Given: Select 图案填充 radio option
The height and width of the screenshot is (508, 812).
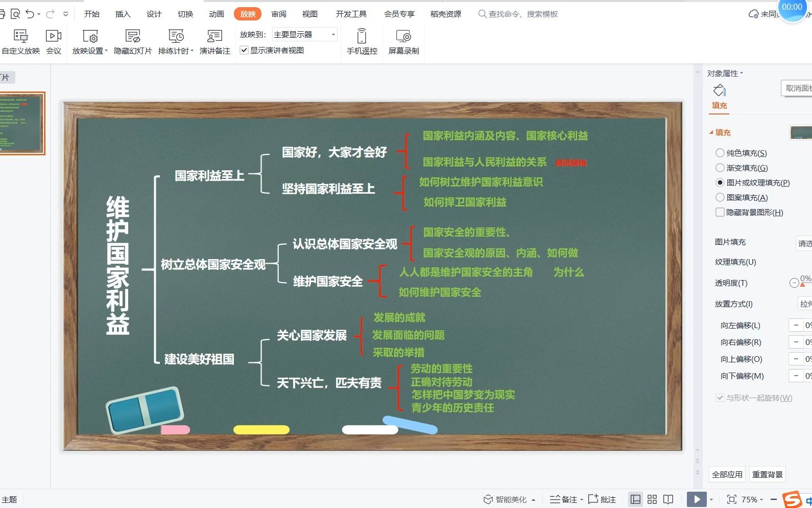Looking at the screenshot, I should (720, 197).
